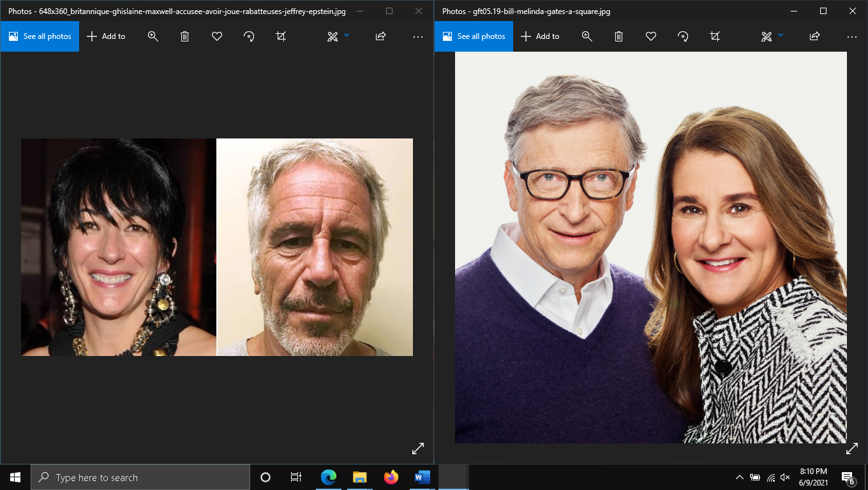The height and width of the screenshot is (490, 868).
Task: Click Delete trash icon in left Photos window
Action: coord(185,36)
